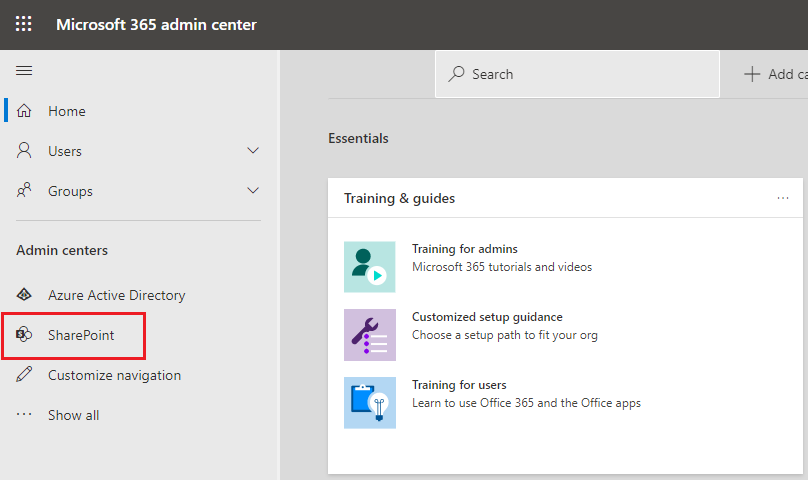Open the app launcher waffle icon
This screenshot has height=480, width=808.
point(23,24)
